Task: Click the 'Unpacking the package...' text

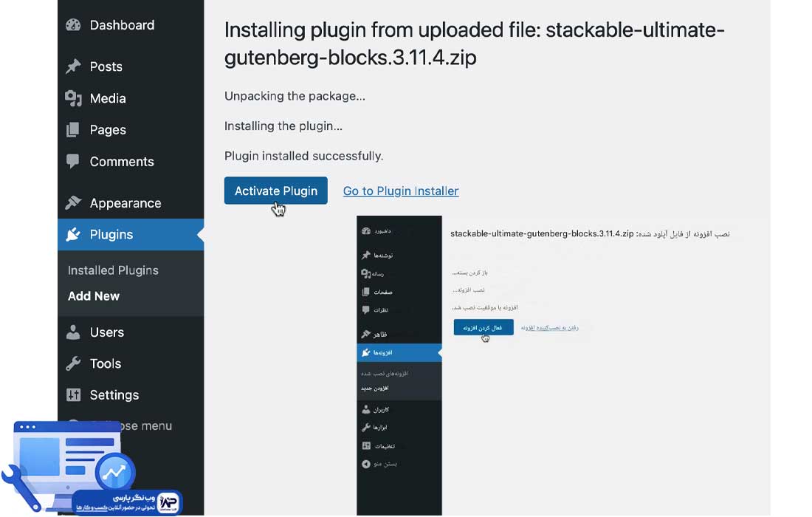Action: (x=295, y=96)
